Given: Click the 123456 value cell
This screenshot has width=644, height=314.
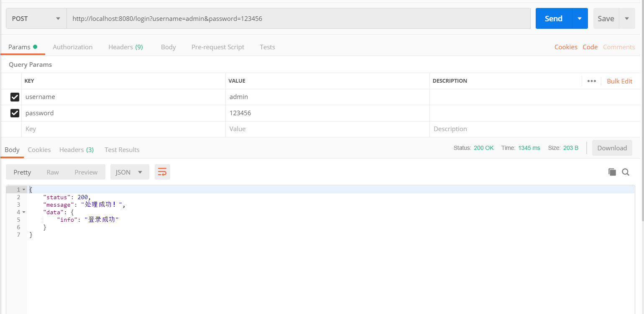Looking at the screenshot, I should point(327,113).
